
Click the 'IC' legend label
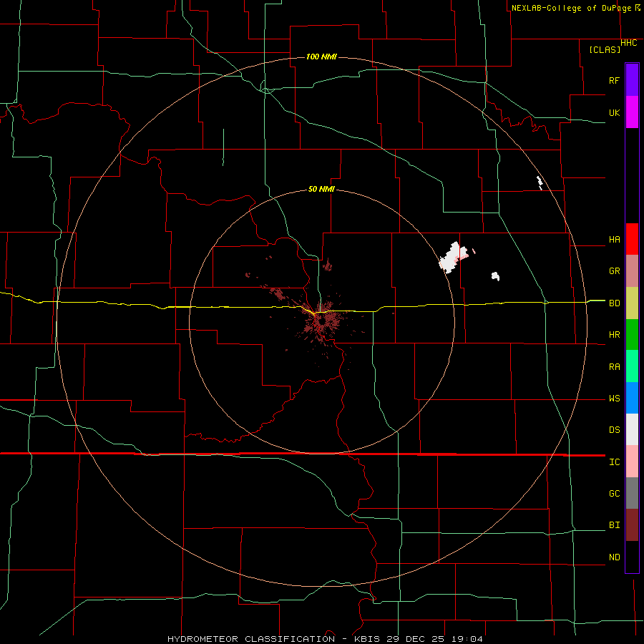click(x=614, y=462)
